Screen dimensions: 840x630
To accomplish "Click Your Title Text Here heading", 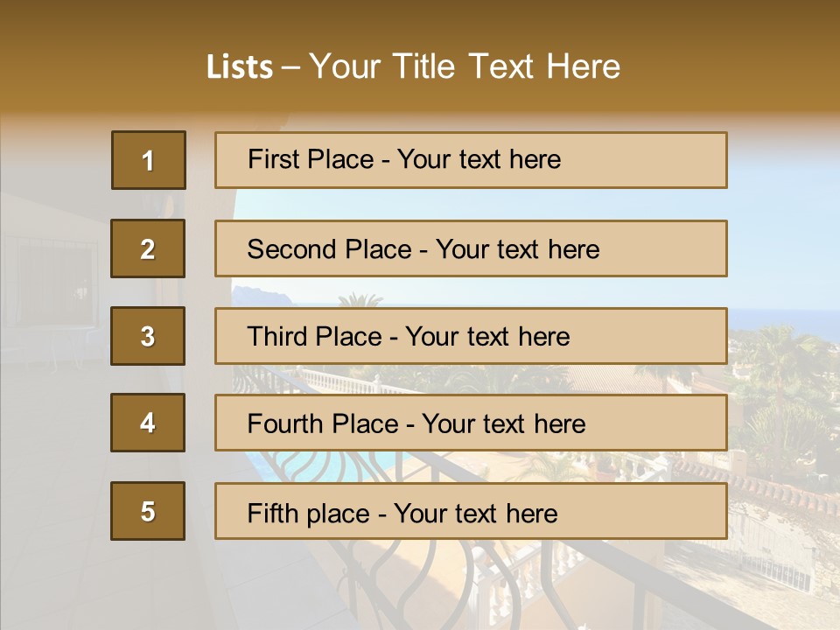I will [464, 67].
